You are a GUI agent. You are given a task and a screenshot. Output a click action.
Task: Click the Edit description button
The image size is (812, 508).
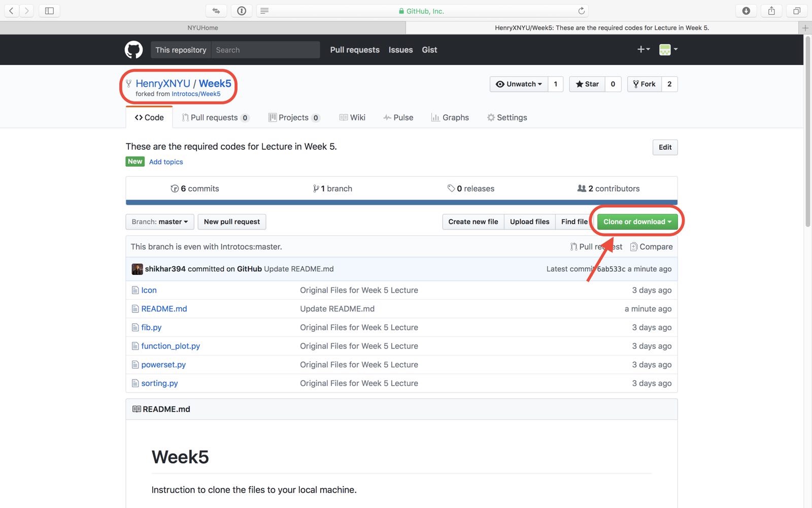click(665, 147)
